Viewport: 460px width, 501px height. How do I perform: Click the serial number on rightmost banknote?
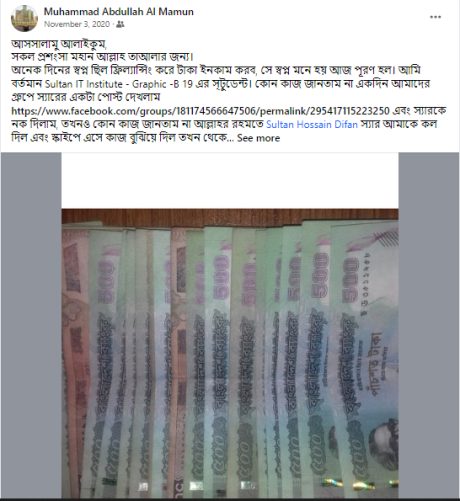point(366,284)
